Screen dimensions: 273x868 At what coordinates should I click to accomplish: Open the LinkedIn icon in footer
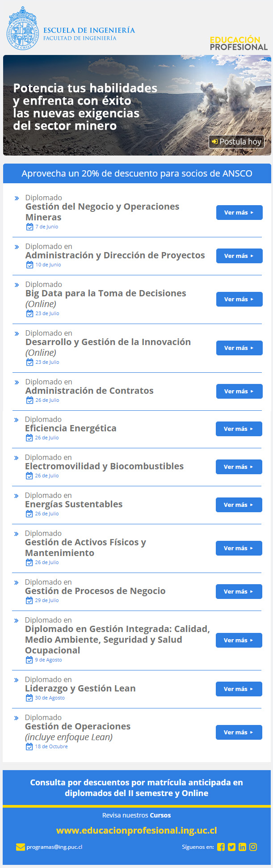(x=242, y=847)
